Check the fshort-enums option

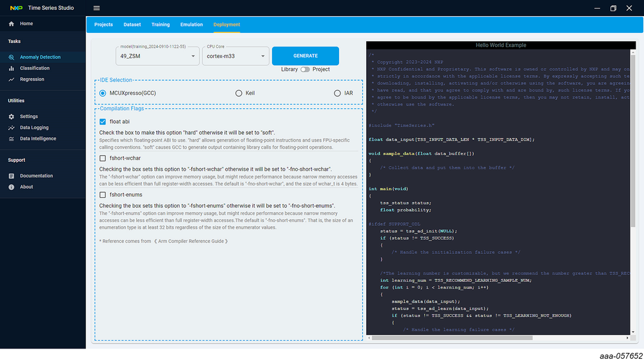(102, 195)
